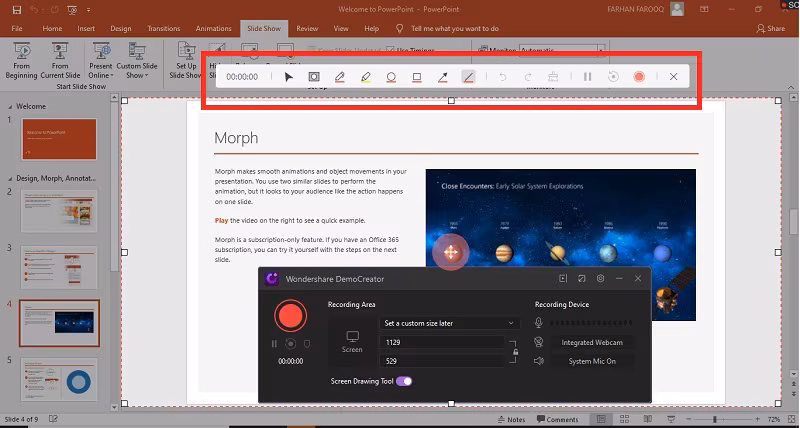The image size is (800, 428).
Task: Select the pen tool in drawing toolbar
Action: 340,77
